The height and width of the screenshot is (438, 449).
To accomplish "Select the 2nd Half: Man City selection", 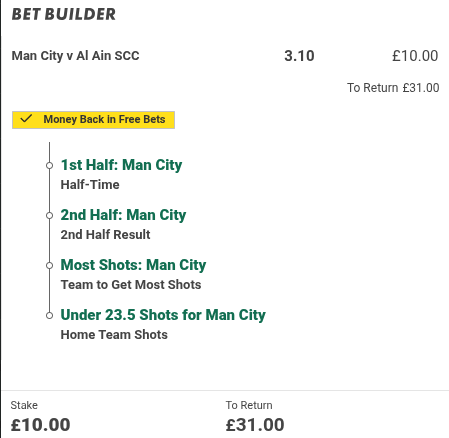I will click(123, 215).
